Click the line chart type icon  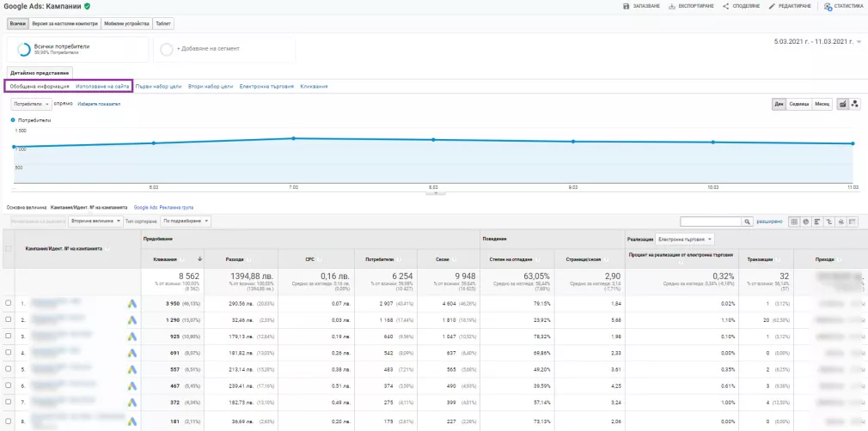pyautogui.click(x=843, y=104)
